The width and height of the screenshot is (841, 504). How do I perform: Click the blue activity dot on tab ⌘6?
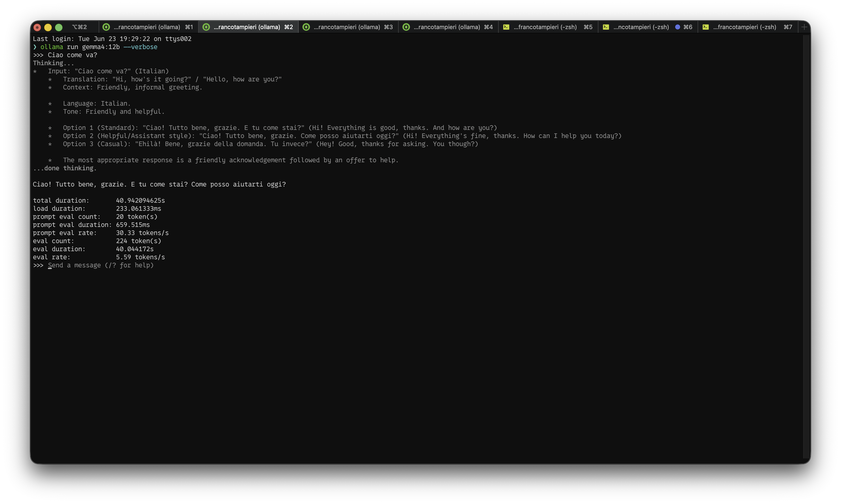pyautogui.click(x=677, y=27)
